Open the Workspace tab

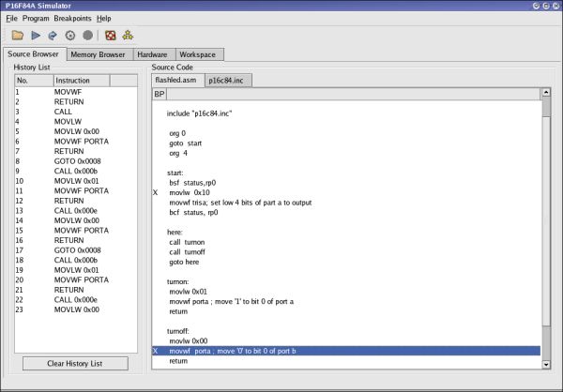[197, 54]
